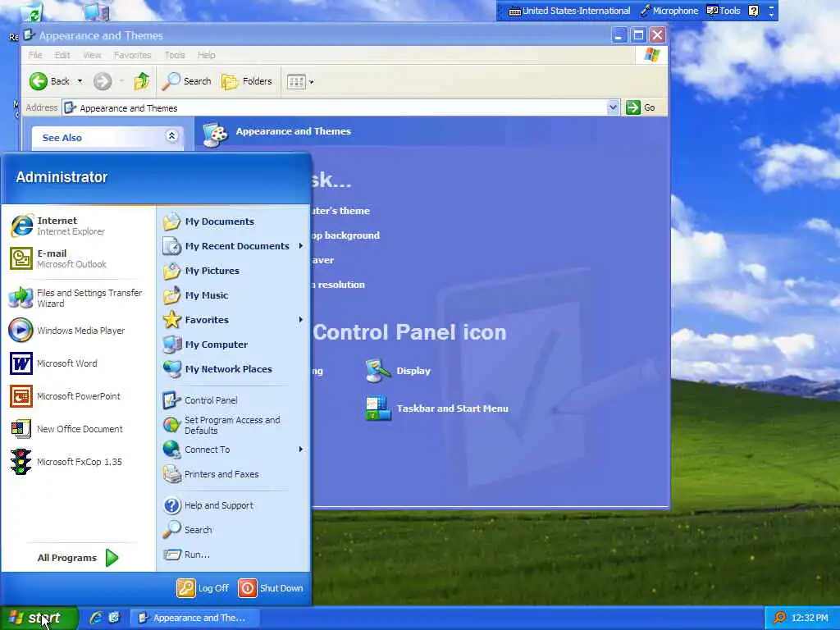The image size is (840, 630).
Task: Click the system tray notification icon
Action: 780,619
